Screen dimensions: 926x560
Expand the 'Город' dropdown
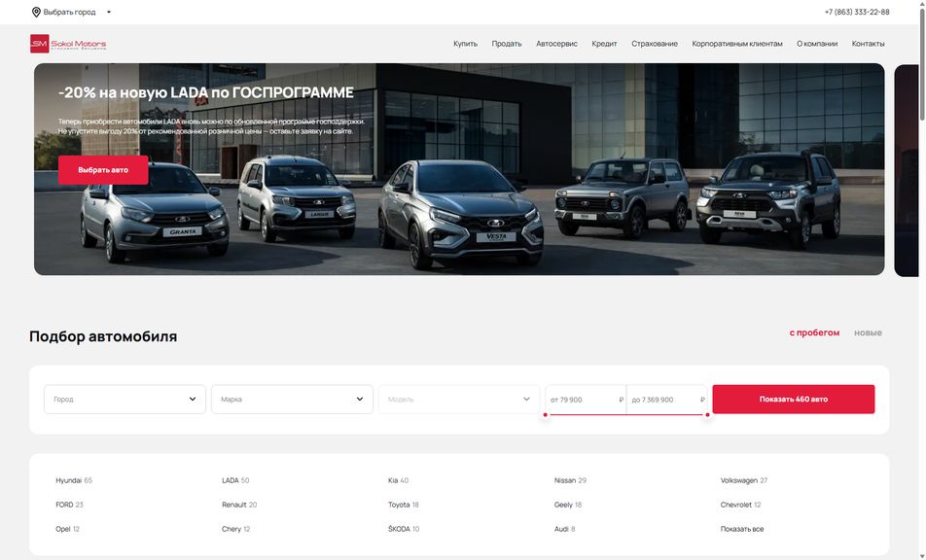[x=125, y=400]
